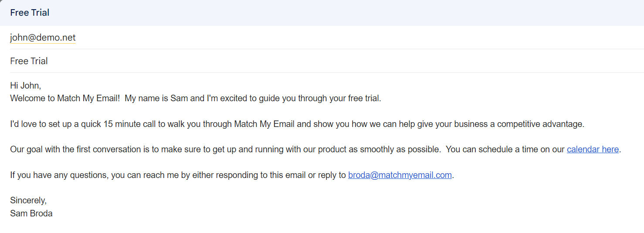Screen dimensions: 644x233
Task: Click the blank body area below the signature
Action: point(305,226)
